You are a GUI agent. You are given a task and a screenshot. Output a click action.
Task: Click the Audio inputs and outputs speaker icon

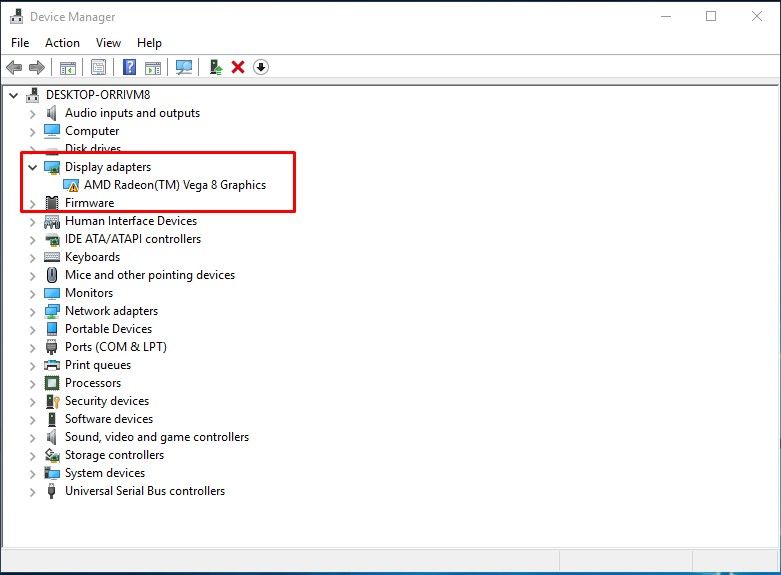click(52, 113)
